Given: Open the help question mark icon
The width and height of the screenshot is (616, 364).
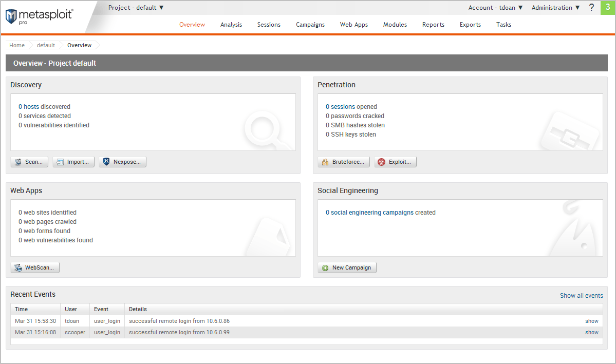Looking at the screenshot, I should point(591,8).
